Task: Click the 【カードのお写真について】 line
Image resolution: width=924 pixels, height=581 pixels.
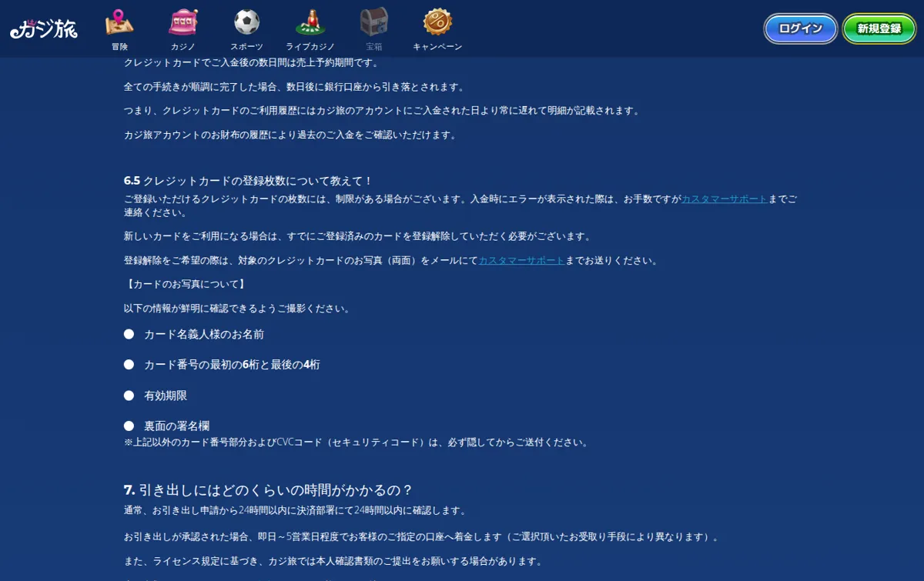Action: coord(185,285)
